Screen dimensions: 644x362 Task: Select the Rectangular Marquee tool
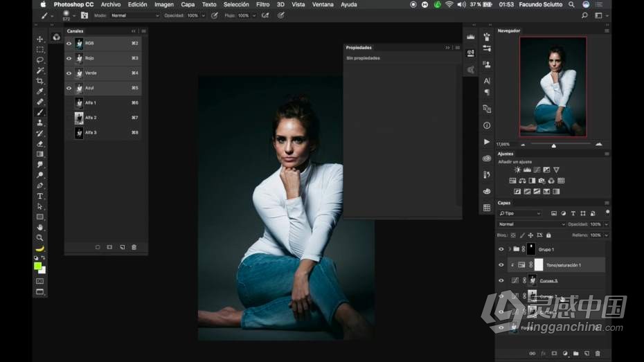40,50
